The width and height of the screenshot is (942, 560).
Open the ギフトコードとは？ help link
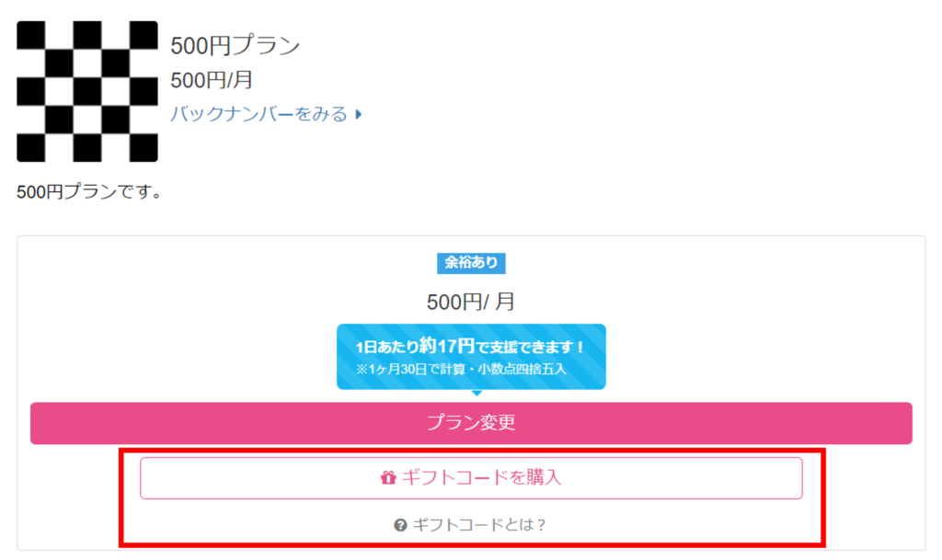479,525
